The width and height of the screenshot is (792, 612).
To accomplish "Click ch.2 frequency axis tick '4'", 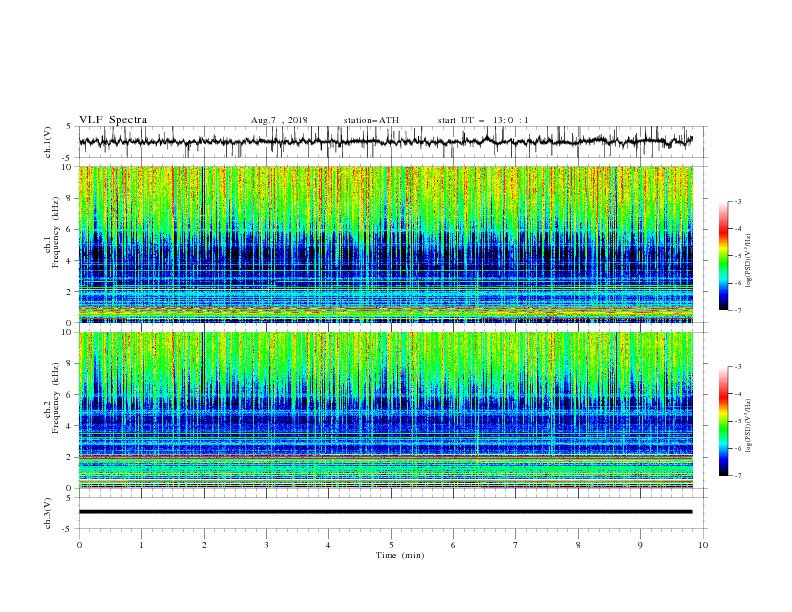I will click(x=69, y=426).
